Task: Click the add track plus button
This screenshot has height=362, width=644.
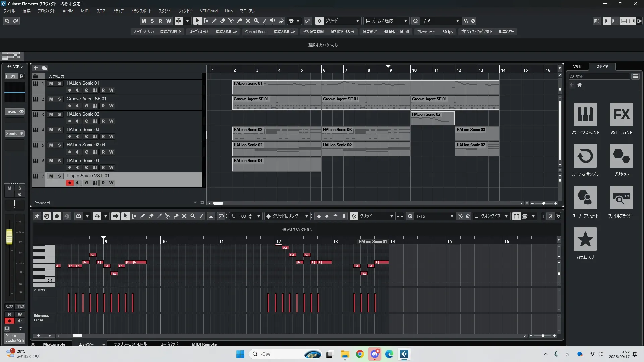Action: [36, 68]
